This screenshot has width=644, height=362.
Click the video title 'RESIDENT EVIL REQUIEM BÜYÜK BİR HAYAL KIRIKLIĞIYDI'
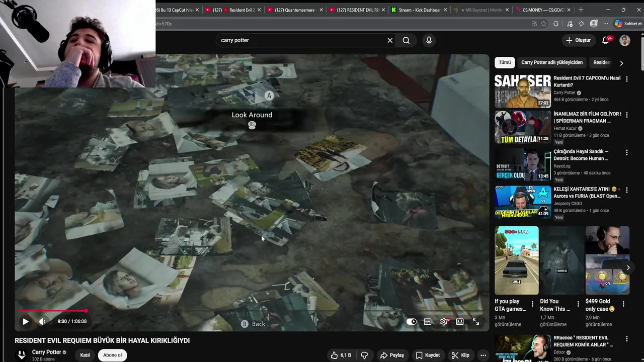pyautogui.click(x=102, y=340)
